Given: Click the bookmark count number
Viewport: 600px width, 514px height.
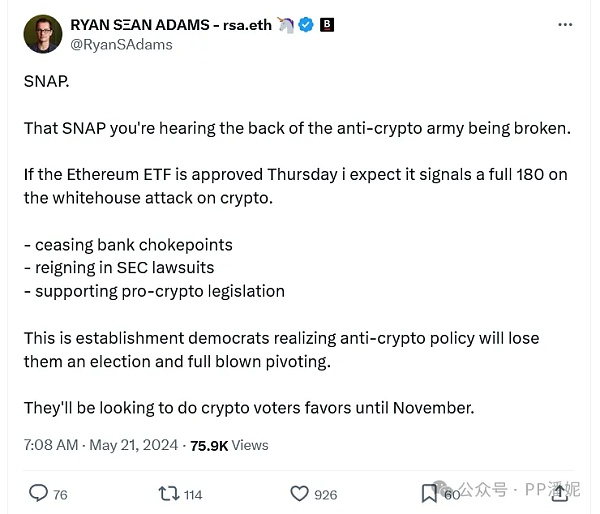Looking at the screenshot, I should tap(451, 493).
